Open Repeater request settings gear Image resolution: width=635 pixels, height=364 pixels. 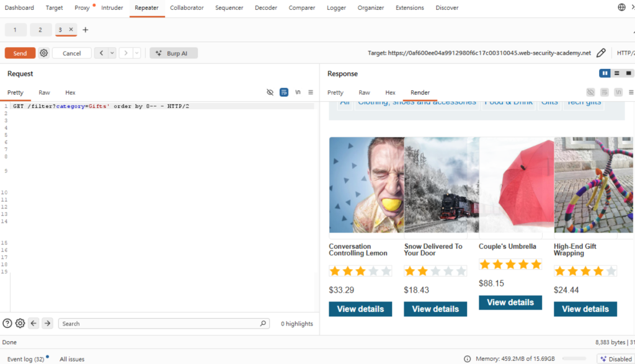[44, 53]
